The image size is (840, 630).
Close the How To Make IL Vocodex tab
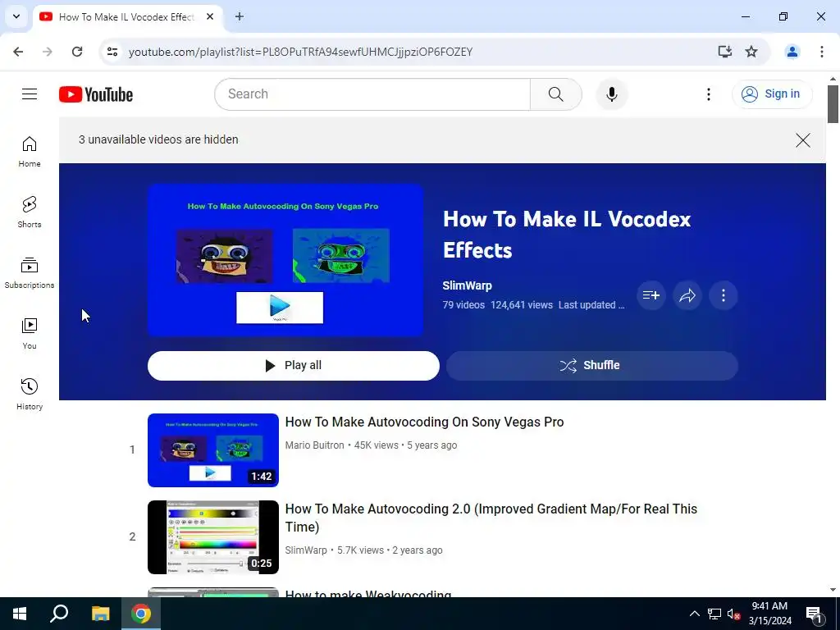coord(210,16)
